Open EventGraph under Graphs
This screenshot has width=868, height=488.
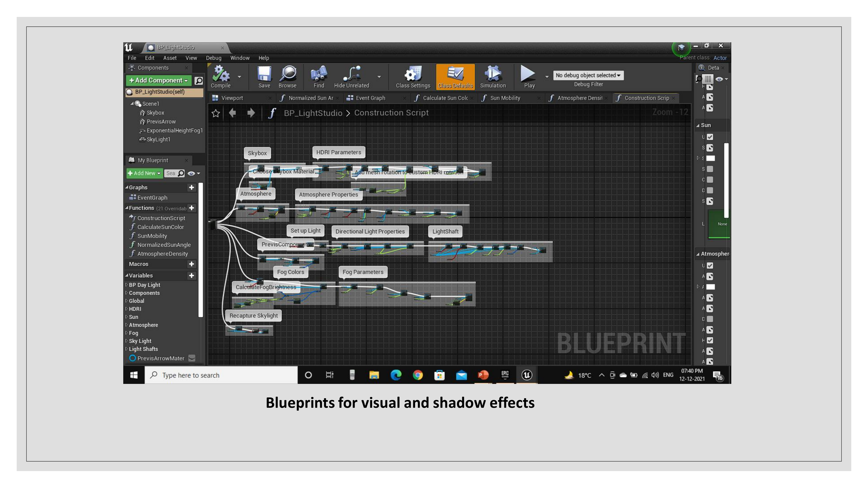(x=152, y=198)
